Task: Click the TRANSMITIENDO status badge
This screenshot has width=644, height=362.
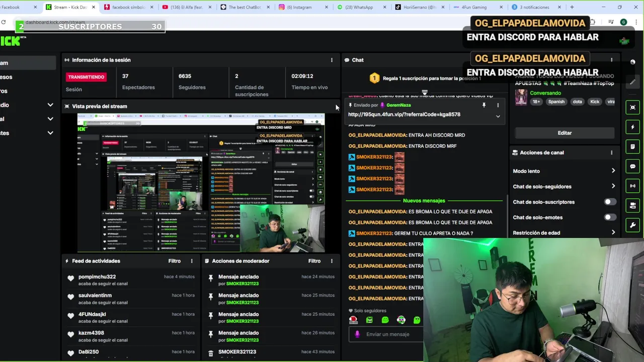Action: pos(86,77)
